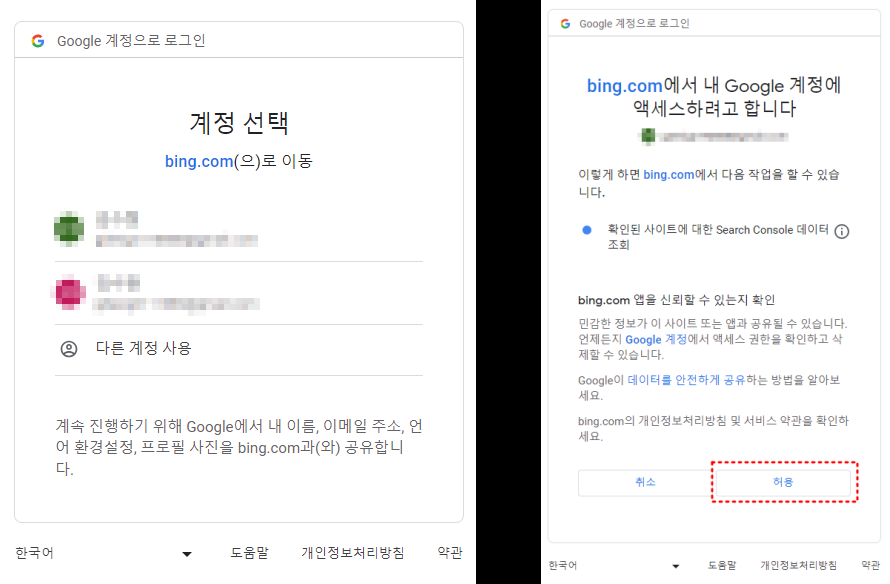Image resolution: width=890 pixels, height=584 pixels.
Task: Click 취소 button
Action: coord(645,482)
